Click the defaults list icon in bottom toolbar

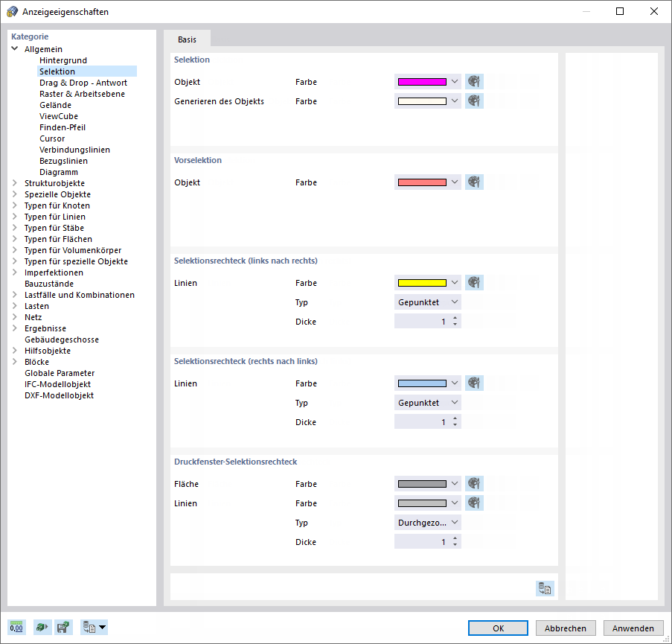89,628
